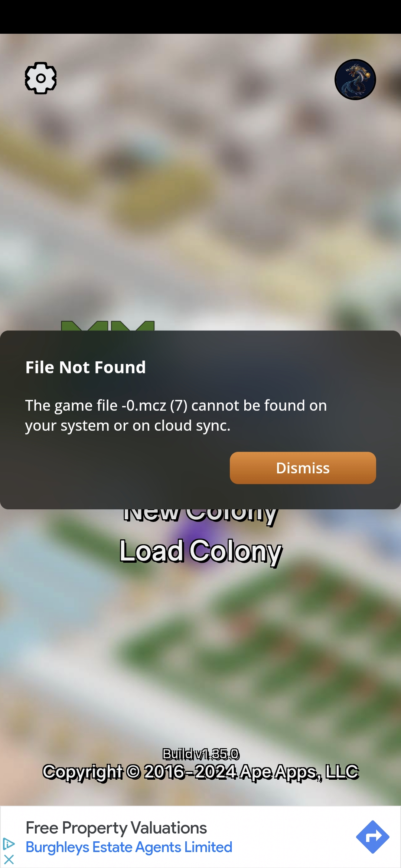Open the settings gear icon
401x868 pixels.
(x=41, y=78)
